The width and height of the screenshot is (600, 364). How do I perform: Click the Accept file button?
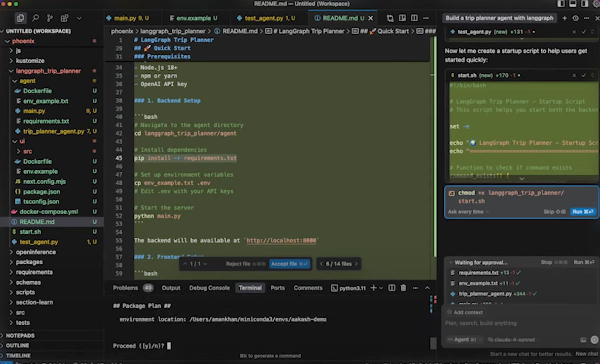click(289, 264)
